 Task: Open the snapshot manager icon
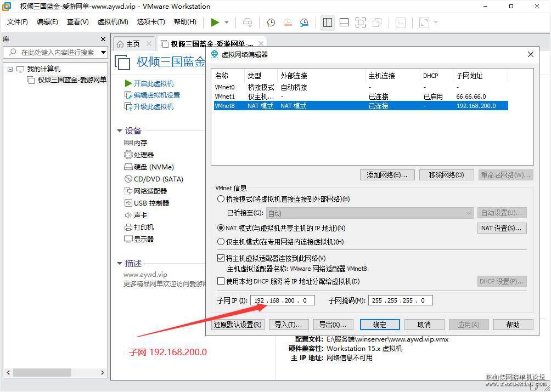pyautogui.click(x=305, y=22)
